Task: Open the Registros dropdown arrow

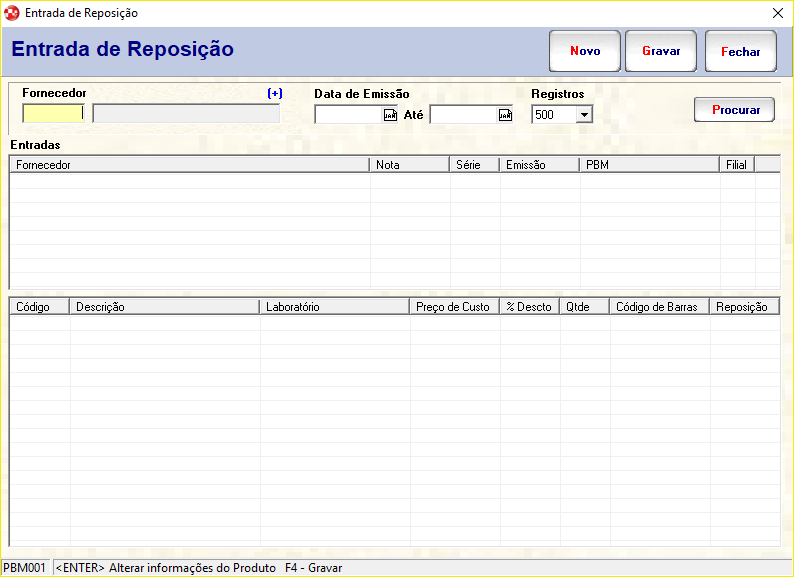Action: [584, 115]
